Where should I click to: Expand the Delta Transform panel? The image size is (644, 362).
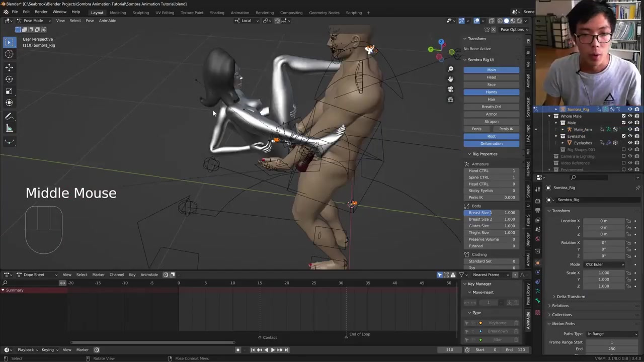pos(571,297)
